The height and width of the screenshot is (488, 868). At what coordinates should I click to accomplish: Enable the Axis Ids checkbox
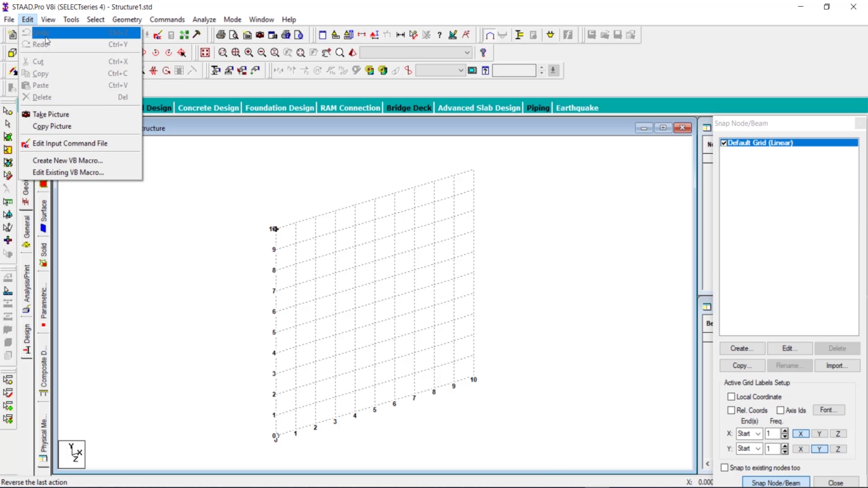click(781, 410)
